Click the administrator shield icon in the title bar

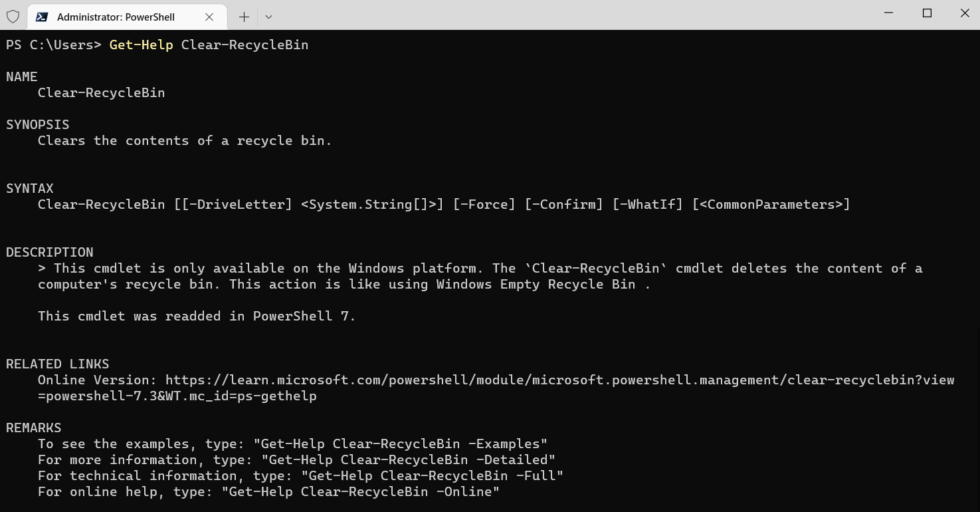click(13, 17)
